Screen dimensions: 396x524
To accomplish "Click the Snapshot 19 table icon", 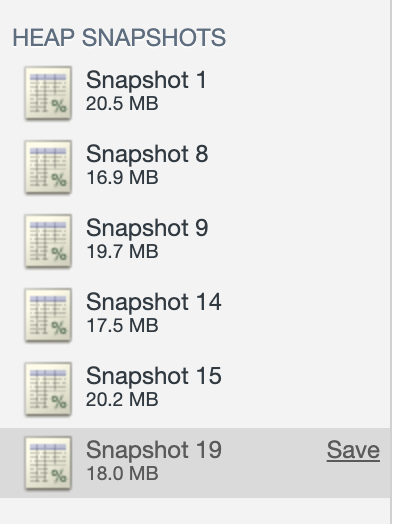I will click(x=48, y=463).
